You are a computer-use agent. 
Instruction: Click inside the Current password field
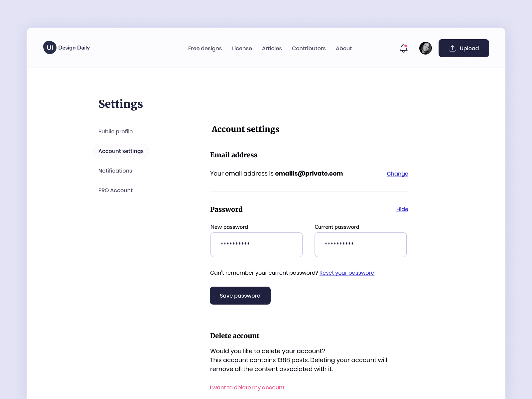point(360,245)
